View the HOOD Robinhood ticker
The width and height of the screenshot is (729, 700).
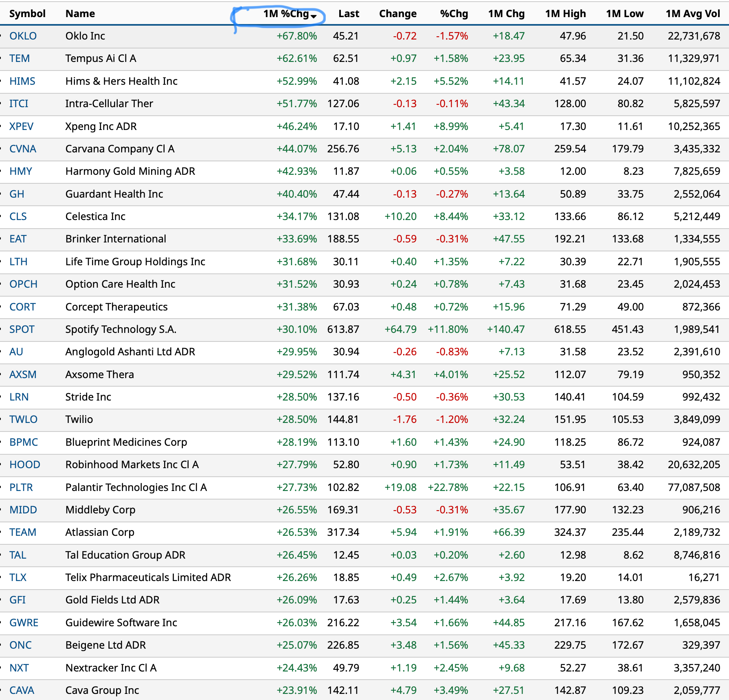click(x=24, y=465)
